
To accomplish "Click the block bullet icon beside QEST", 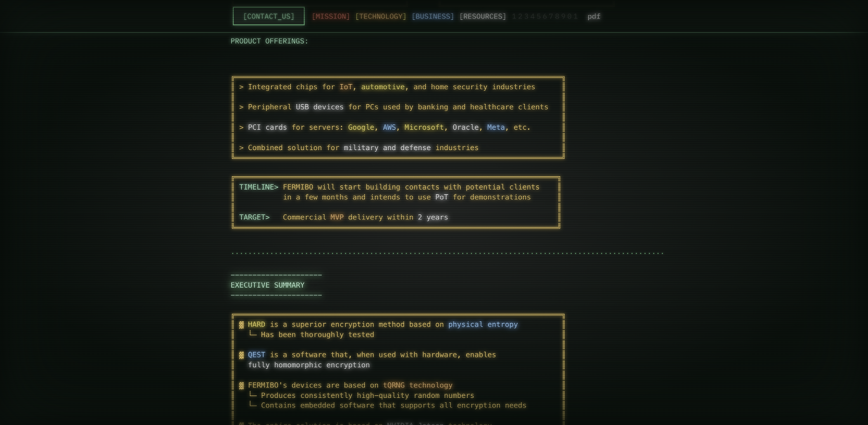I will click(241, 355).
